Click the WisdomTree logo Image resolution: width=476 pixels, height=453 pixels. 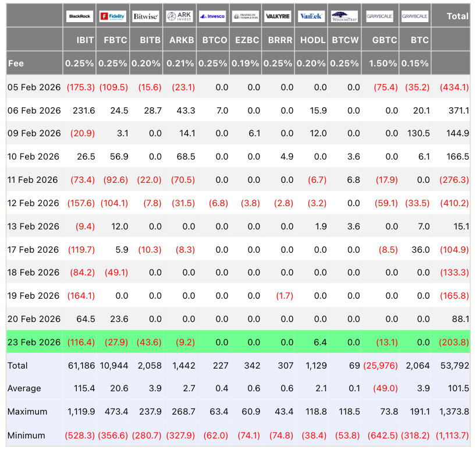(344, 16)
